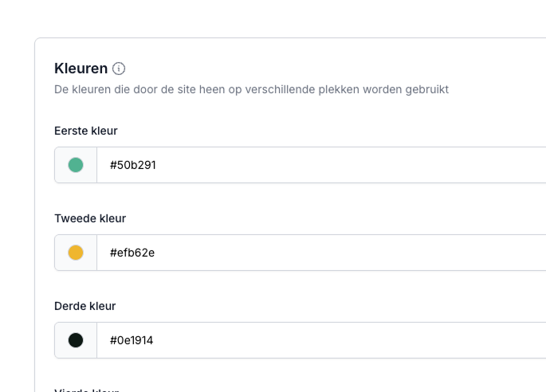Click the partially visible Vierde kleur label
Viewport: 546px width, 392px height.
click(86, 390)
